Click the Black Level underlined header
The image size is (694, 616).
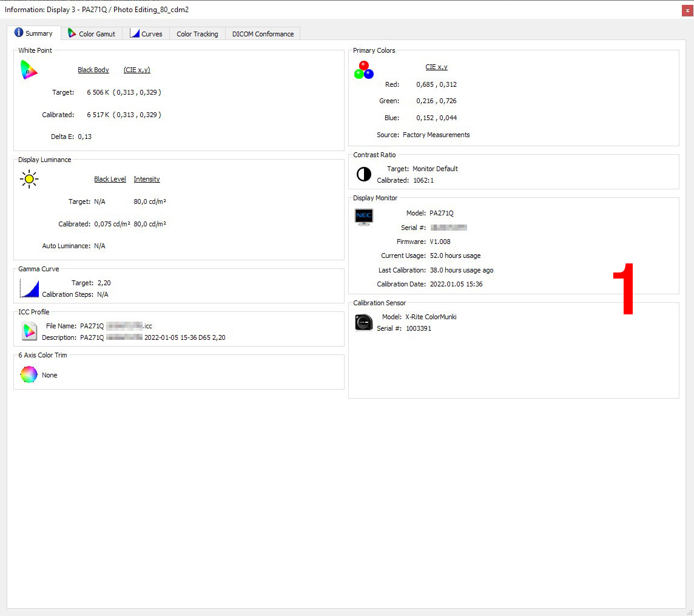pyautogui.click(x=110, y=179)
